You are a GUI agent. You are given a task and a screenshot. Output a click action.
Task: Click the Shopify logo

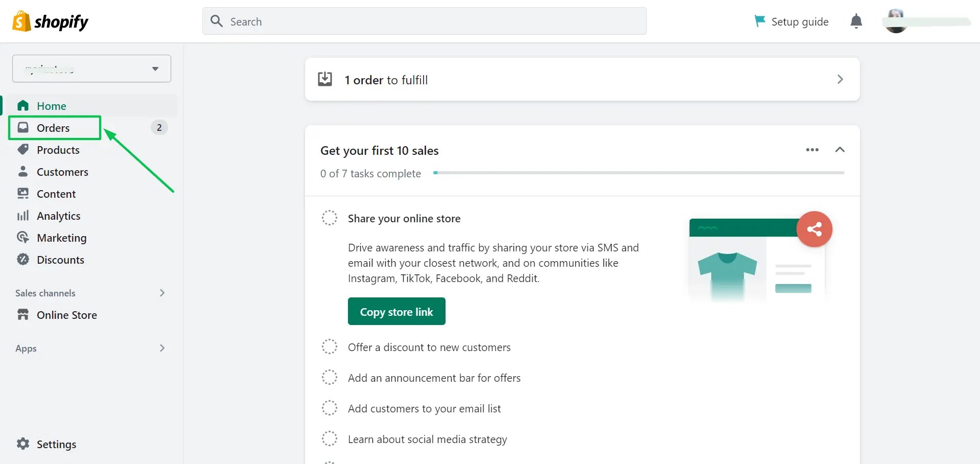point(50,21)
